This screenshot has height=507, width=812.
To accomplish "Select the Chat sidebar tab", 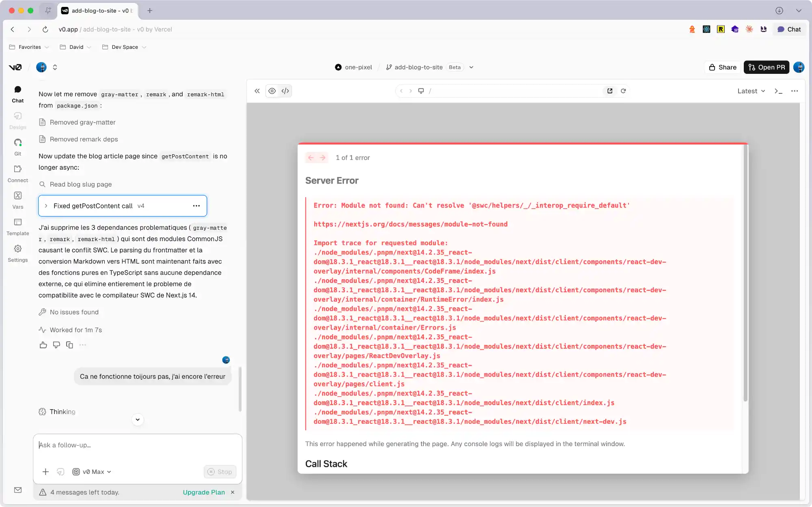I will (18, 93).
